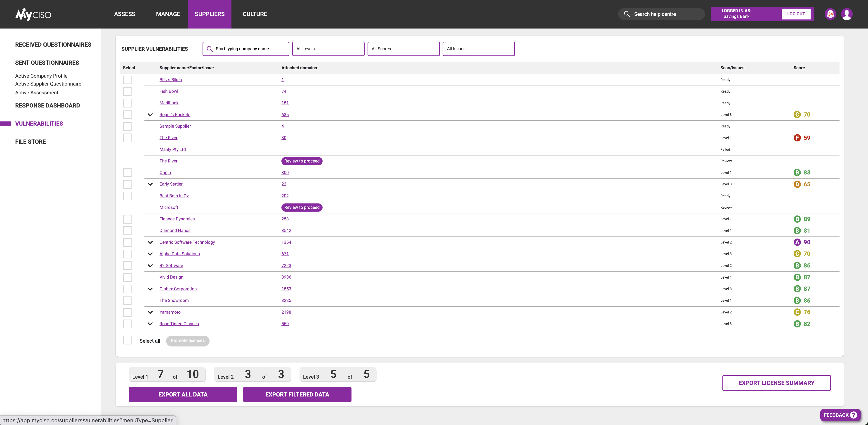Focus the Search help centre field
This screenshot has height=425, width=868.
pyautogui.click(x=661, y=14)
